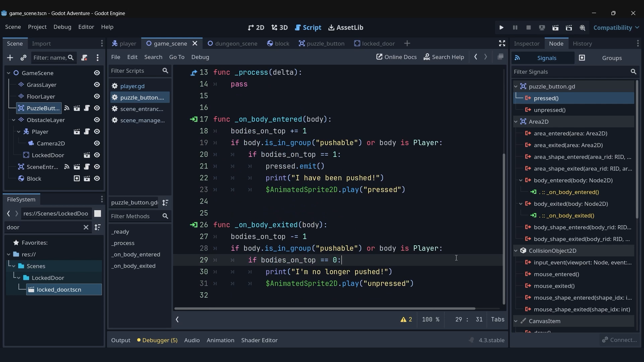The image size is (644, 362).
Task: Show script warnings count
Action: tap(406, 319)
